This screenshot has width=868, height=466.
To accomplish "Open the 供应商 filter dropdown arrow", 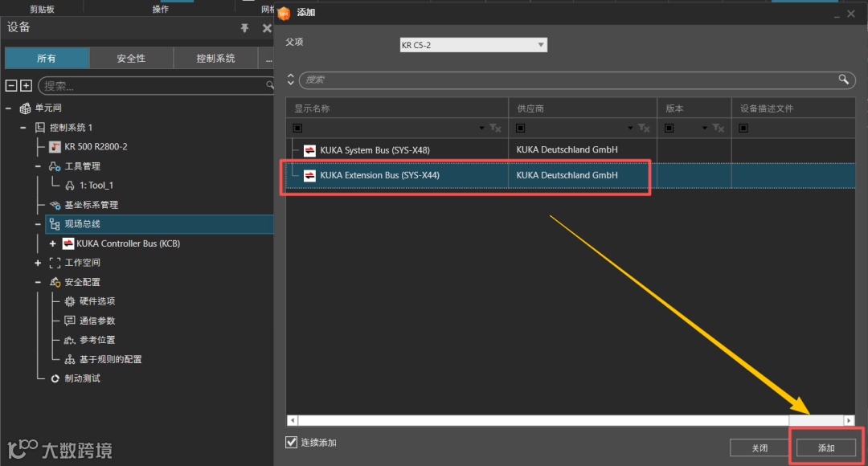I will 630,128.
